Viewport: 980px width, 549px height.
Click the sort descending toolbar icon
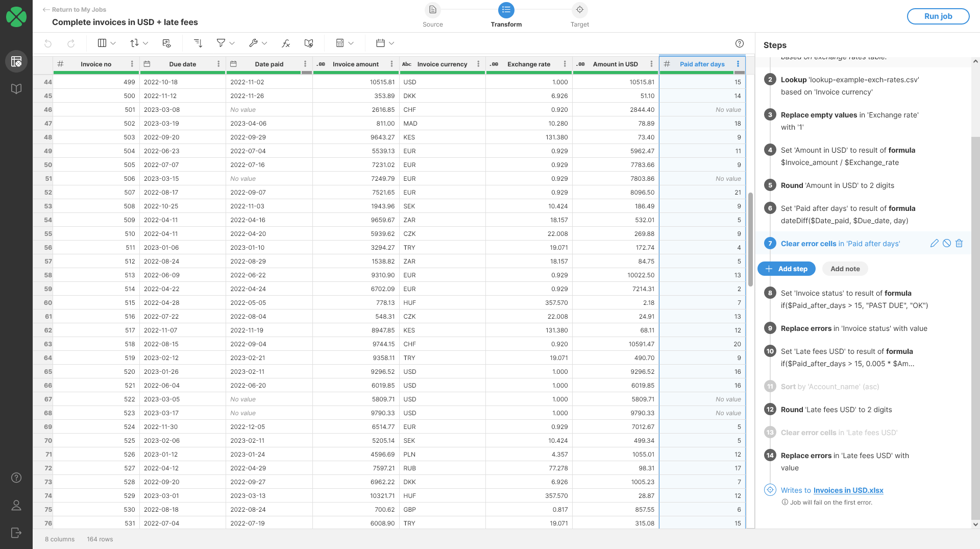point(198,43)
